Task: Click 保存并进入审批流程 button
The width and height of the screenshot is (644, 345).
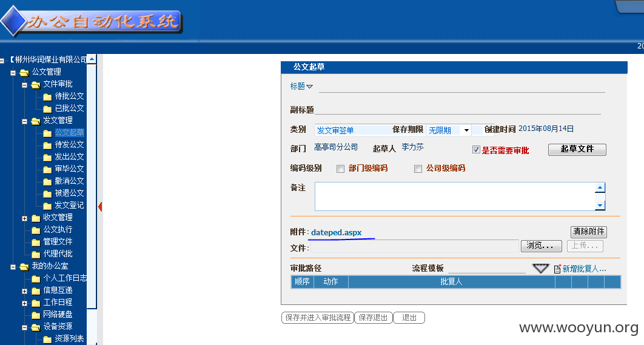Action: point(318,318)
